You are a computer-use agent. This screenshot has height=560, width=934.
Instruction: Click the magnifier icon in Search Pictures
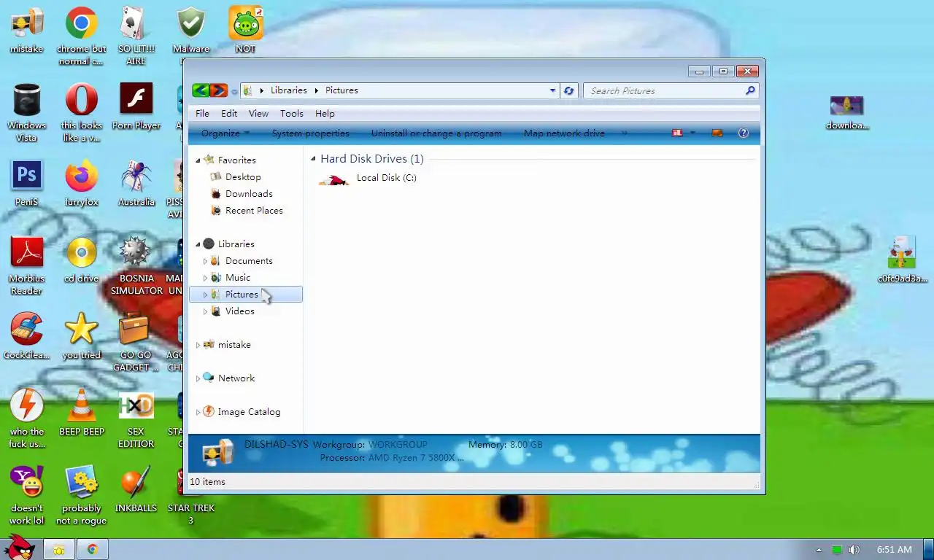click(750, 90)
